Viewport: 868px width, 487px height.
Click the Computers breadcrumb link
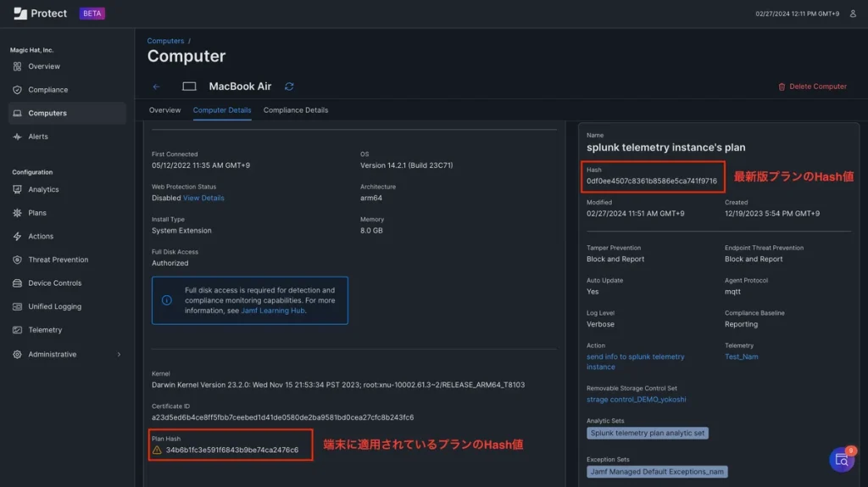165,41
